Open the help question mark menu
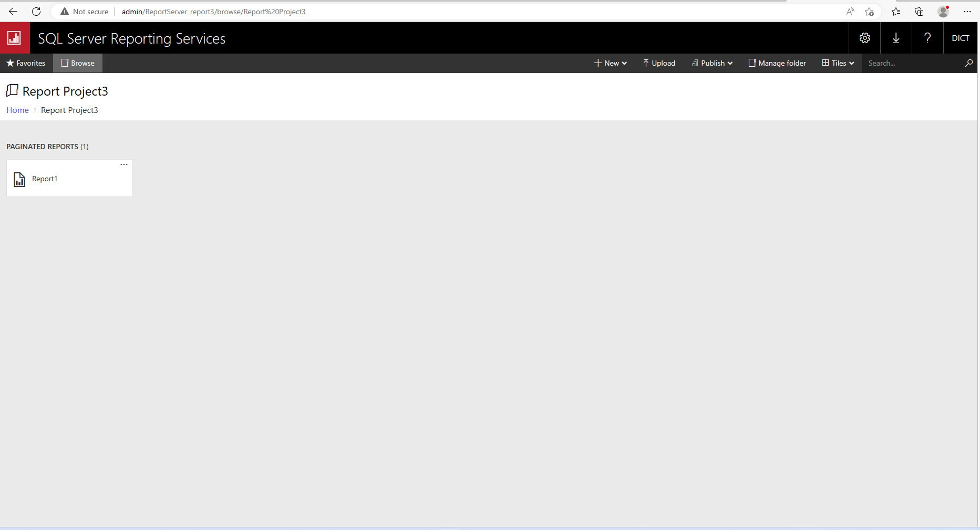This screenshot has width=980, height=530. pos(927,38)
